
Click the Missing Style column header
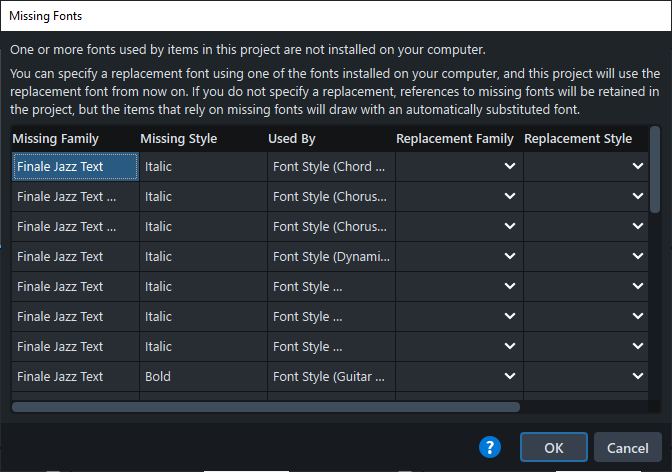click(179, 139)
